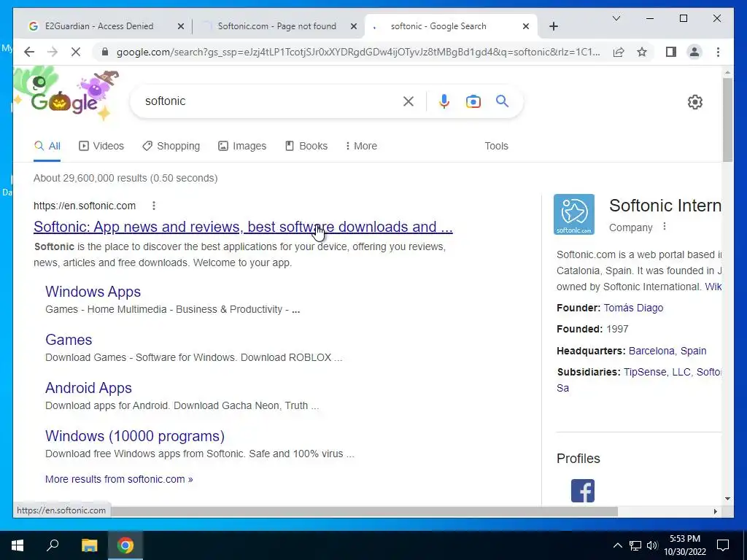Open the Facebook profile icon
The width and height of the screenshot is (747, 560).
(x=583, y=491)
